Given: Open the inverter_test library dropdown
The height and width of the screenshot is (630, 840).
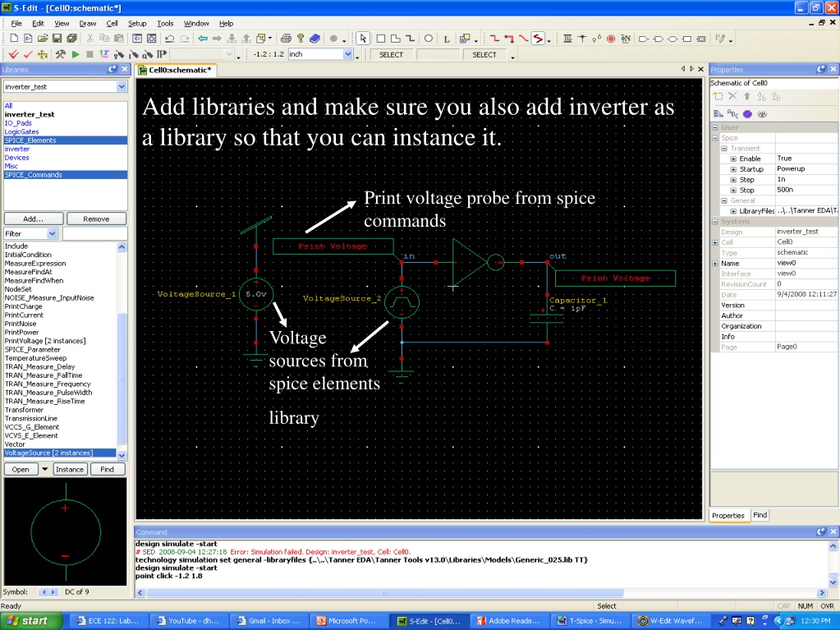Looking at the screenshot, I should [x=122, y=87].
